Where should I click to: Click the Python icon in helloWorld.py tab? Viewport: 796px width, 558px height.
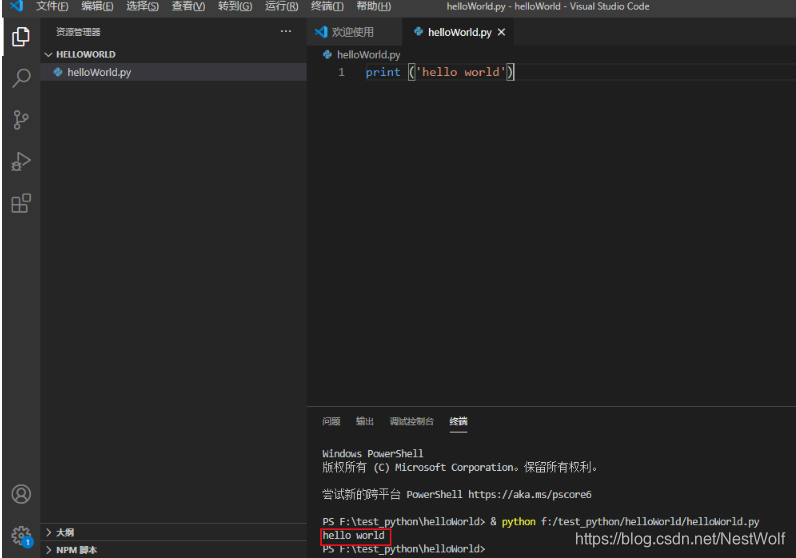(418, 31)
